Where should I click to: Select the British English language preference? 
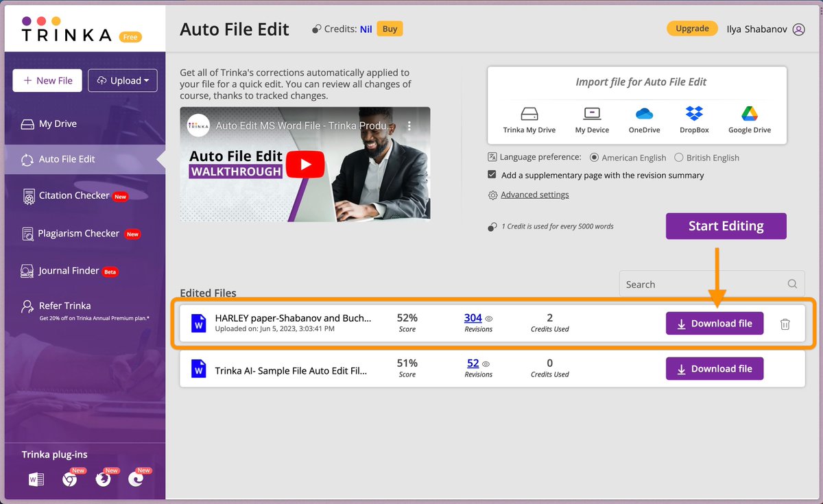click(x=678, y=157)
